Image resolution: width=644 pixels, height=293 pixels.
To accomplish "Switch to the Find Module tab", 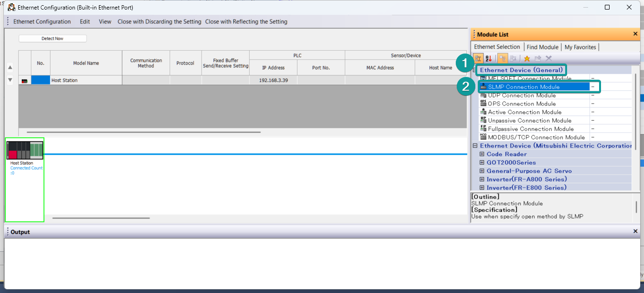I will pyautogui.click(x=542, y=47).
